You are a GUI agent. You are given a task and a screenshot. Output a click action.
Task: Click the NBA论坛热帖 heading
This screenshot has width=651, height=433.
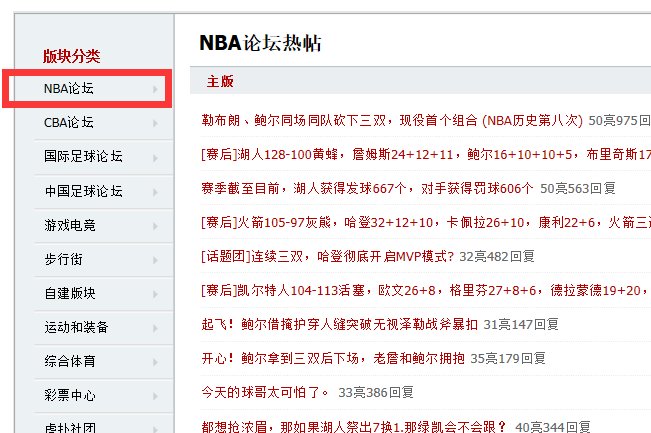click(260, 43)
